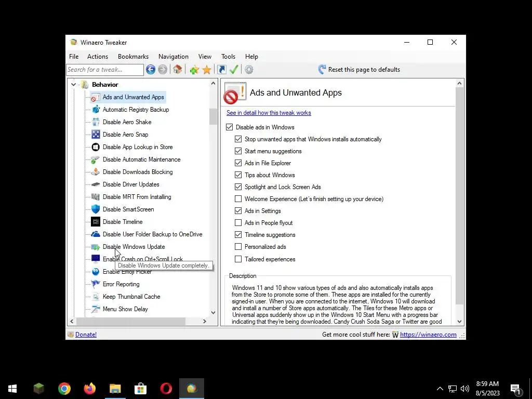Open the Bookmarks menu
The width and height of the screenshot is (532, 399).
133,57
